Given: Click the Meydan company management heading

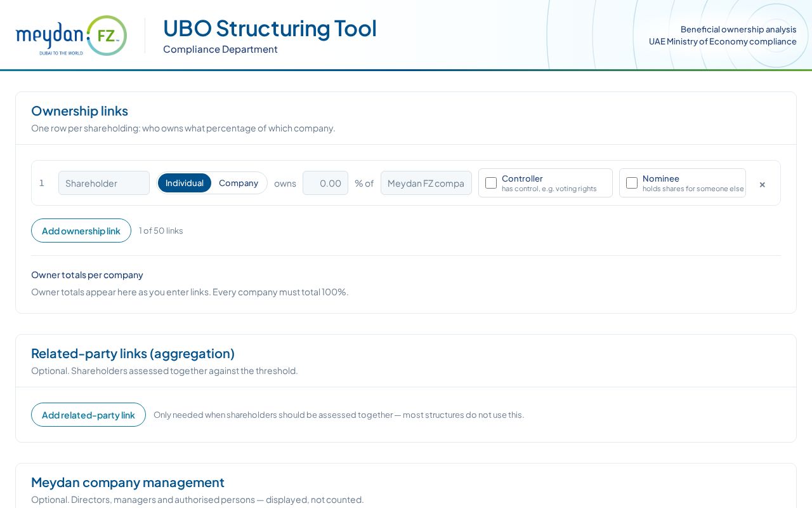Looking at the screenshot, I should pyautogui.click(x=128, y=482).
